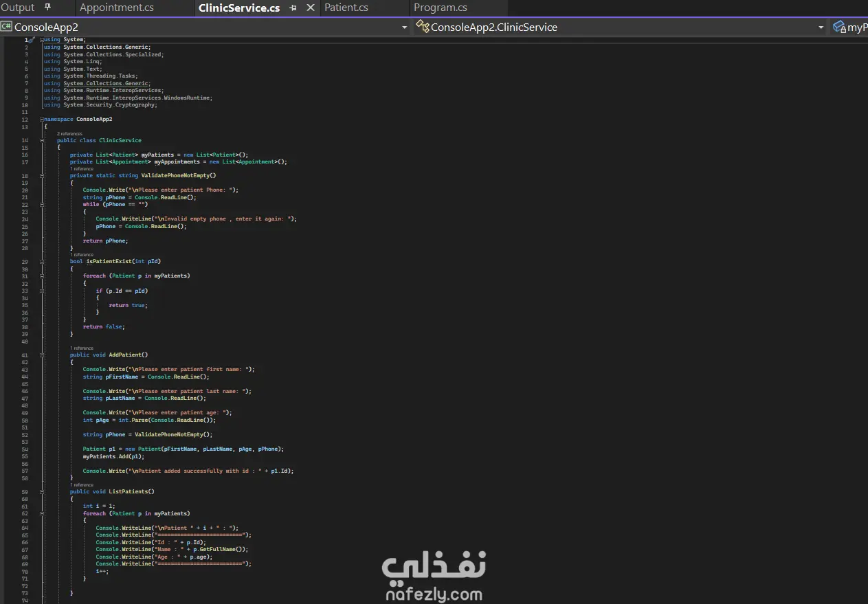This screenshot has width=868, height=604.
Task: Click 'using System.Linq;' on line 4
Action: [x=73, y=62]
